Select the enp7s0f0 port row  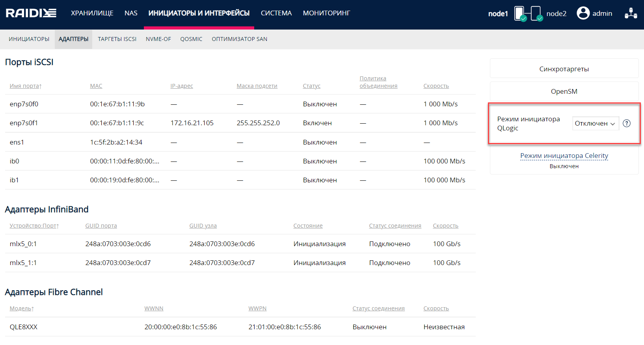(240, 104)
